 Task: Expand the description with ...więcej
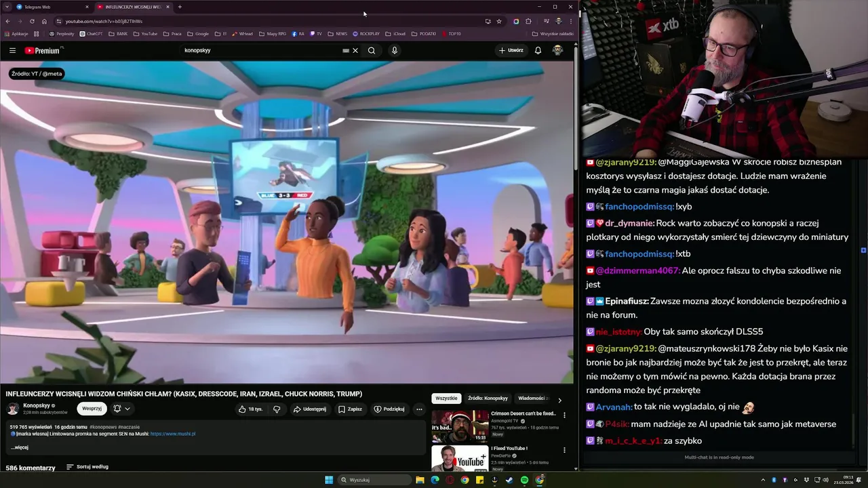click(x=20, y=447)
